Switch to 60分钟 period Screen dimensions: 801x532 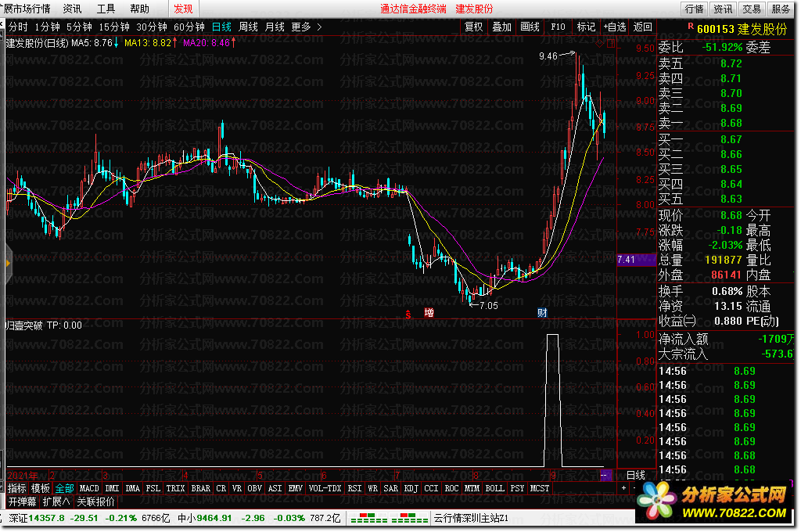[x=189, y=27]
